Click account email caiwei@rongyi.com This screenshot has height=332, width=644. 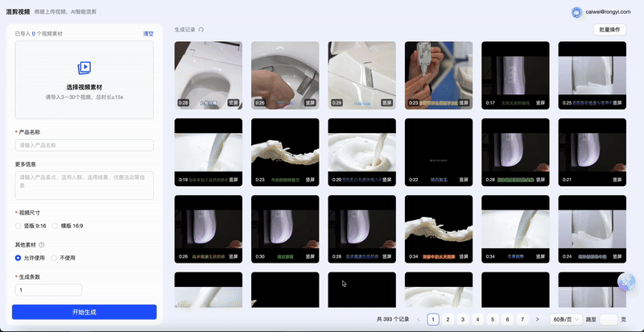609,12
